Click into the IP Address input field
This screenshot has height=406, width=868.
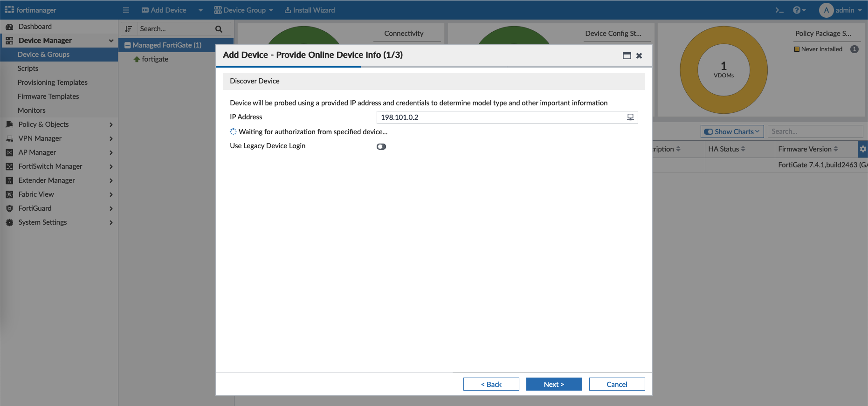[x=501, y=117]
